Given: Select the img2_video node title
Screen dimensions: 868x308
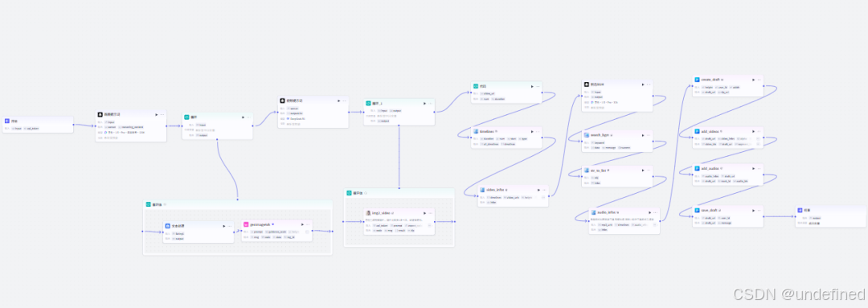Looking at the screenshot, I should [x=381, y=213].
